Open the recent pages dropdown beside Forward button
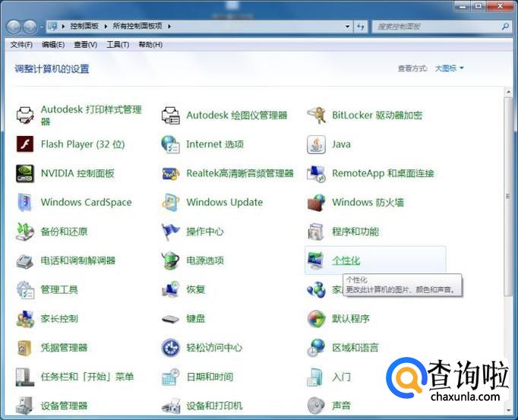 click(41, 27)
